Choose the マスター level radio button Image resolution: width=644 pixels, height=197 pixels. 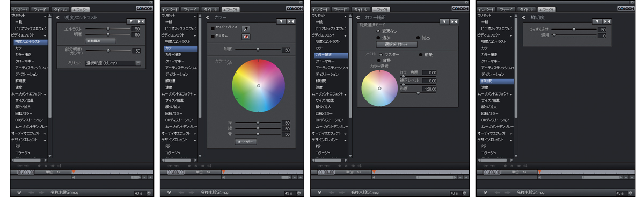point(380,54)
